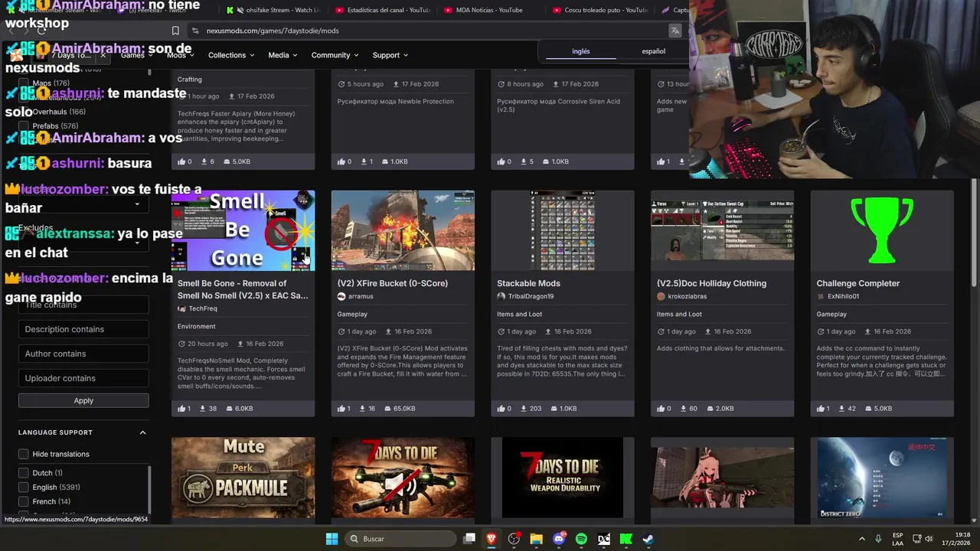Open the Windows Start menu
The image size is (980, 551).
click(x=332, y=539)
